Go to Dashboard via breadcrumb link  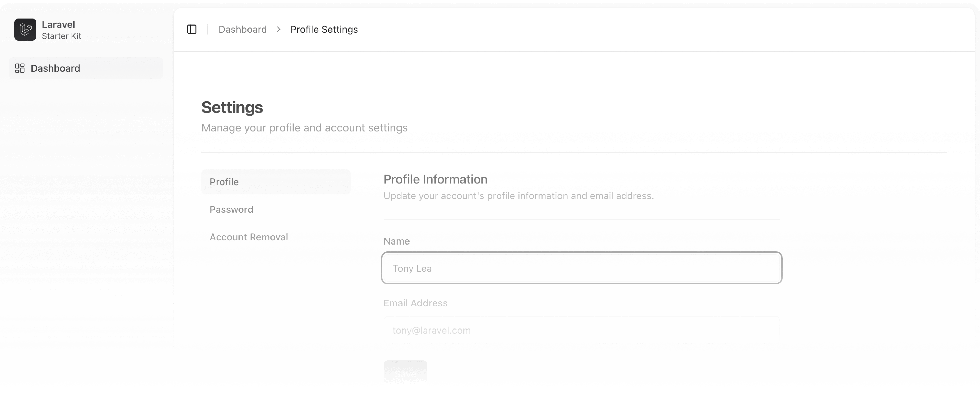point(242,29)
